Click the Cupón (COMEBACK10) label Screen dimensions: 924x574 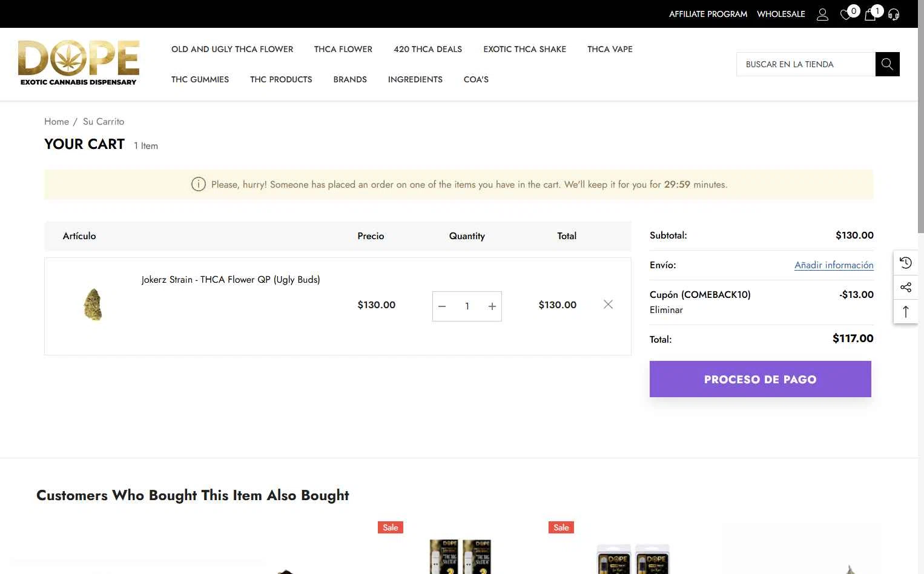coord(700,295)
